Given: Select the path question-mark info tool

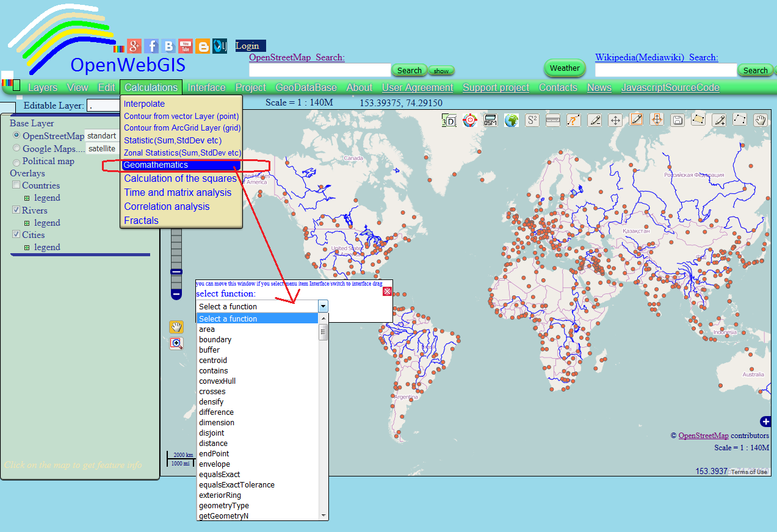Looking at the screenshot, I should (574, 120).
